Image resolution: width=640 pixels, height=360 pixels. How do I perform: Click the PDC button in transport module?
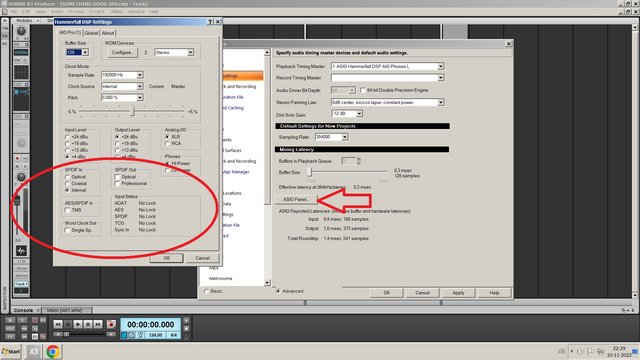11,328
